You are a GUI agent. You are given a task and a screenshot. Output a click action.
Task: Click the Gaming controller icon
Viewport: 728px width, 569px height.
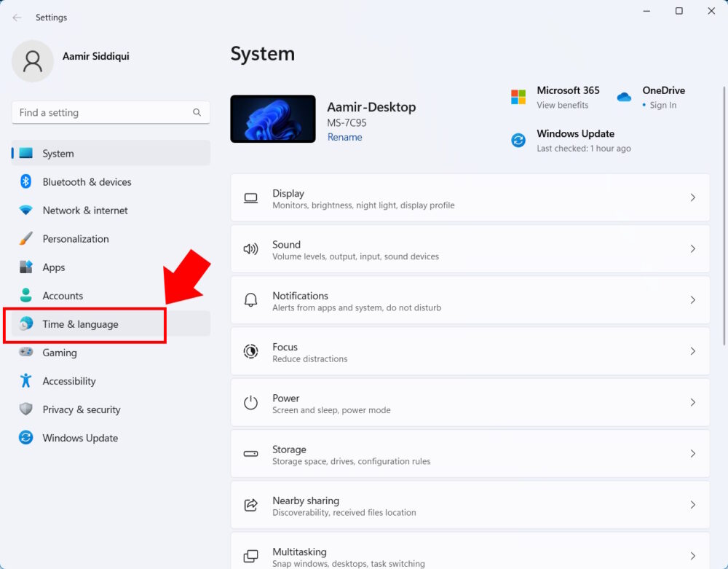point(26,352)
